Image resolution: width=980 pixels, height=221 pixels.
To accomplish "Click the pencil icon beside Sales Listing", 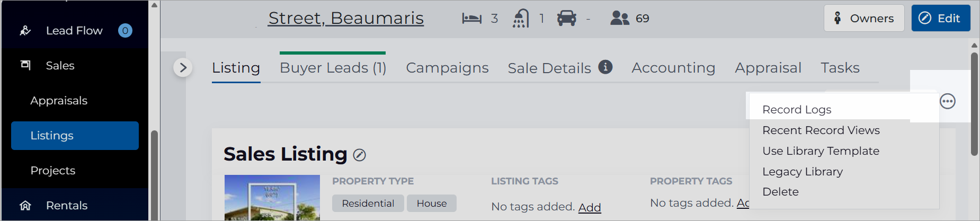I will click(x=360, y=155).
